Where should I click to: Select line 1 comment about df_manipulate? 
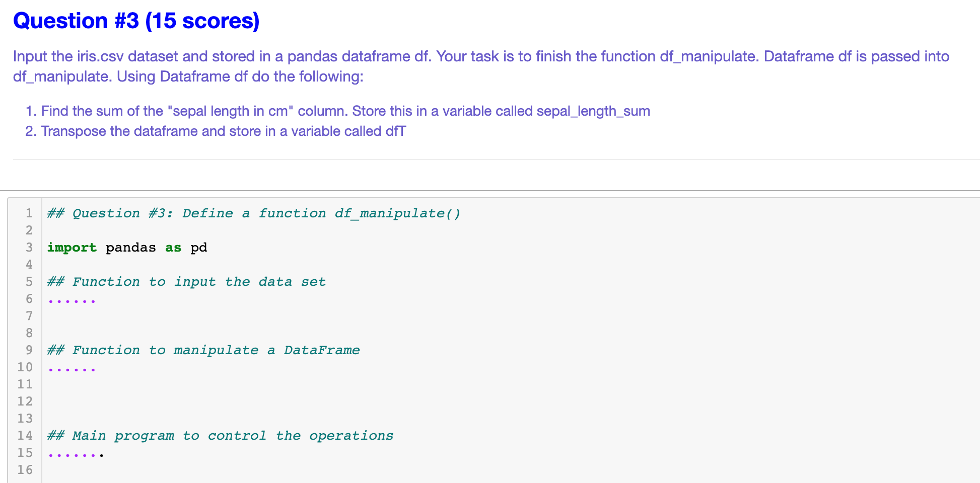tap(252, 213)
